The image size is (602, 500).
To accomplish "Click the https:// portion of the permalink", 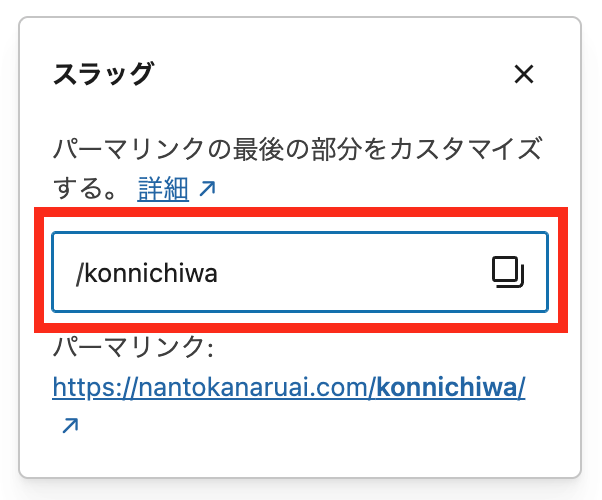I will pyautogui.click(x=91, y=387).
